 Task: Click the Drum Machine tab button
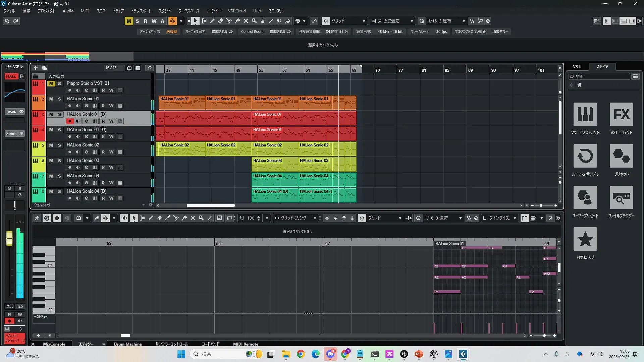(127, 344)
